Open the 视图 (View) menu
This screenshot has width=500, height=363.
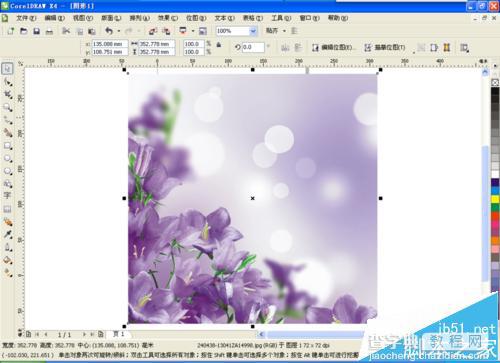pyautogui.click(x=83, y=18)
